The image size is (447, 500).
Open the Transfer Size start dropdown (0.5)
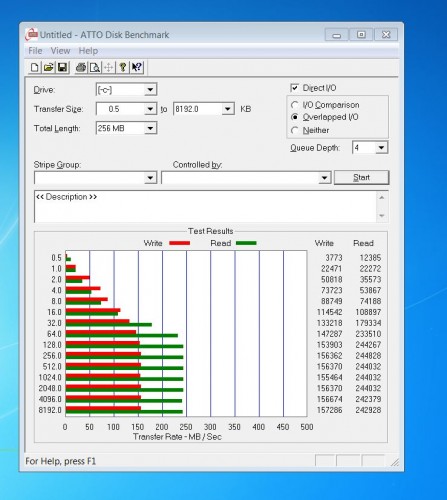pos(150,109)
